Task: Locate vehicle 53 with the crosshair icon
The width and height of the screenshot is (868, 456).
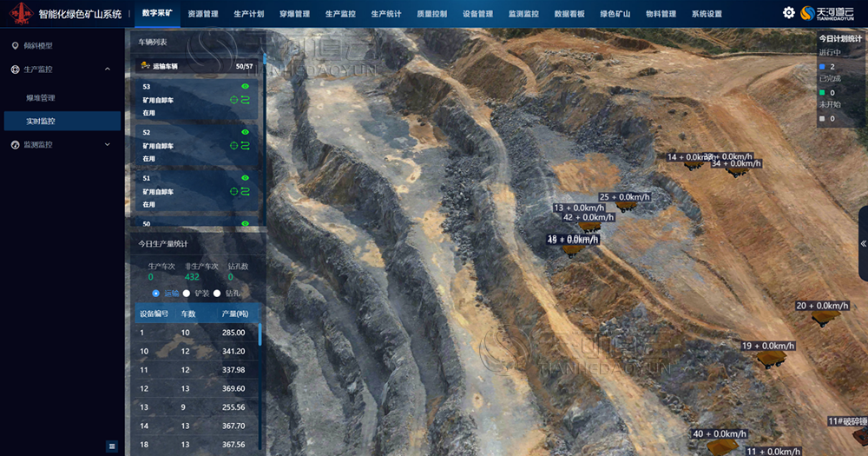Action: click(x=233, y=100)
